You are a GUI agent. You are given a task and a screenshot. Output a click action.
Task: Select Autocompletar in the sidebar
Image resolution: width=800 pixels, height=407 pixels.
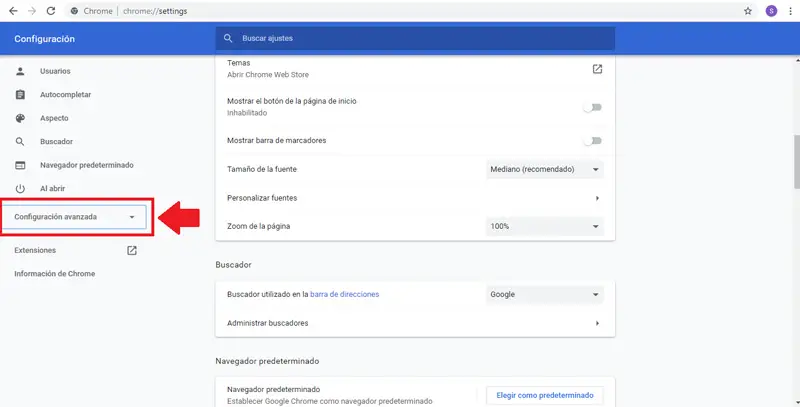(x=65, y=94)
